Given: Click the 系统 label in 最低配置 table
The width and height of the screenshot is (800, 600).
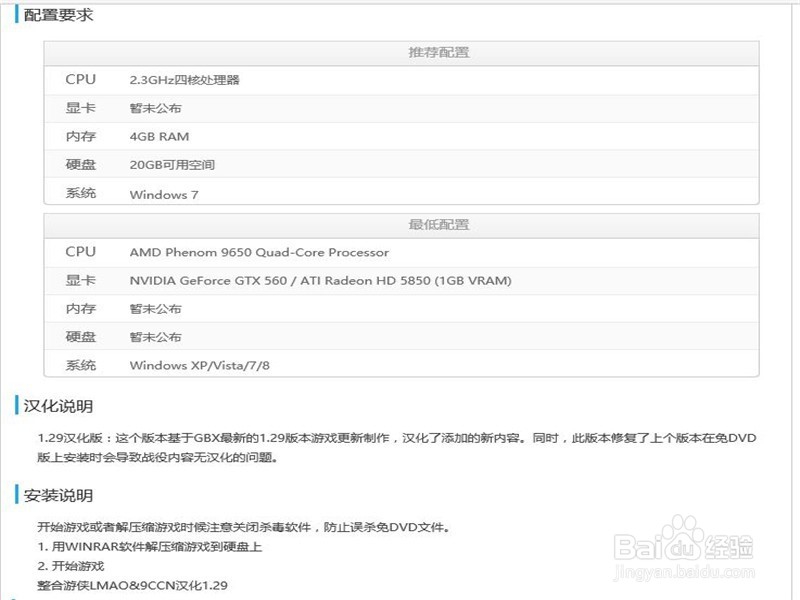Looking at the screenshot, I should pos(81,365).
